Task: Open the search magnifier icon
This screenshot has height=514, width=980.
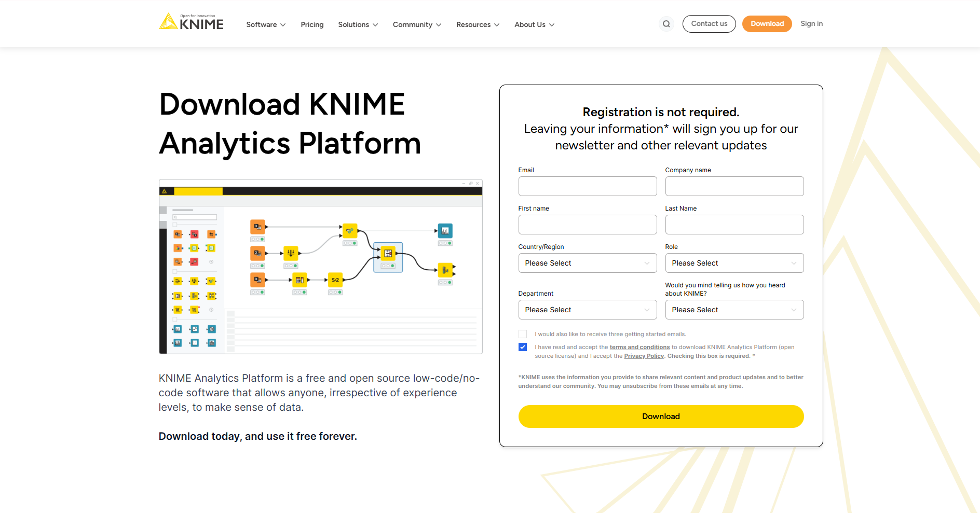Action: point(666,24)
